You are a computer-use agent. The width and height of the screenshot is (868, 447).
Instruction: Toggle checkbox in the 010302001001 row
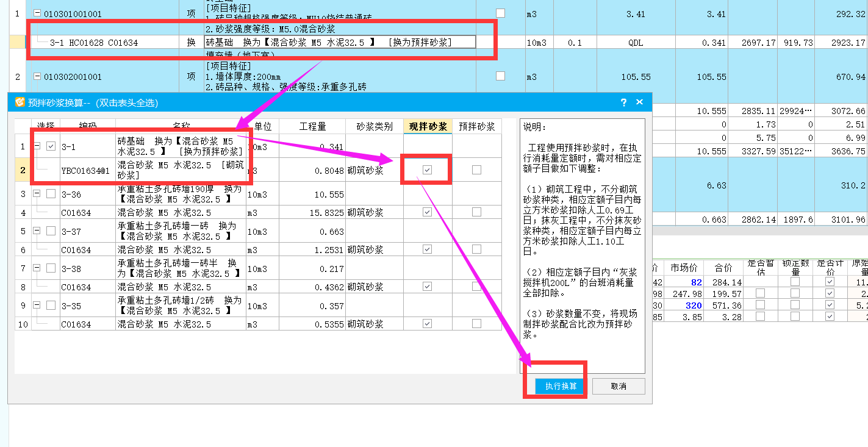point(501,76)
